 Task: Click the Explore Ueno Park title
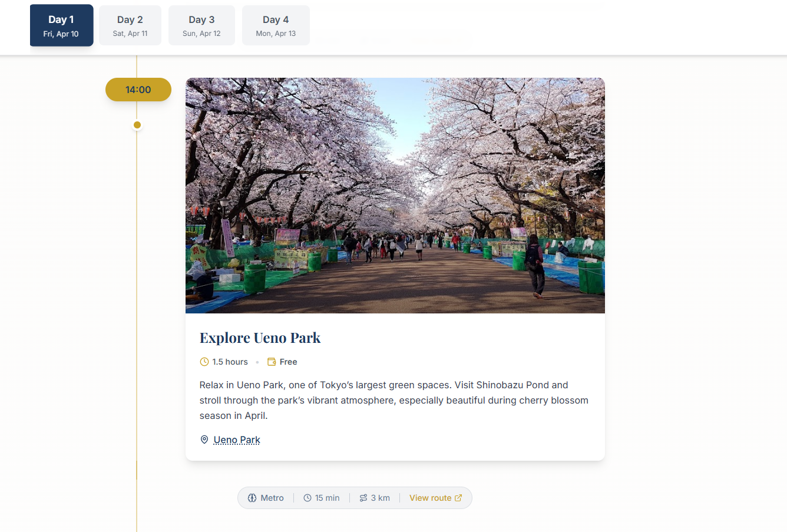click(260, 338)
